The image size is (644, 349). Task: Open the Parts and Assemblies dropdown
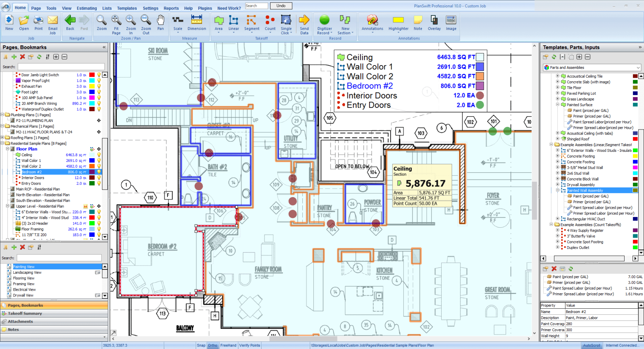click(x=637, y=67)
